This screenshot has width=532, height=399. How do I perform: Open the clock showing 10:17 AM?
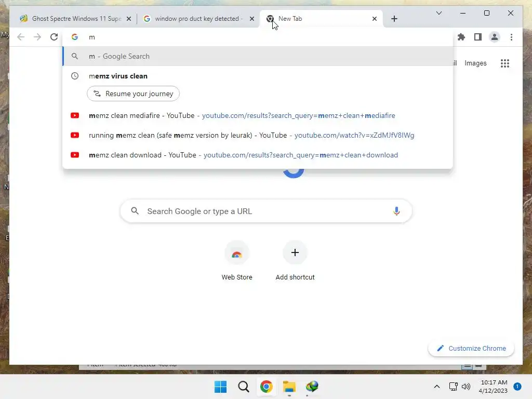tap(494, 387)
